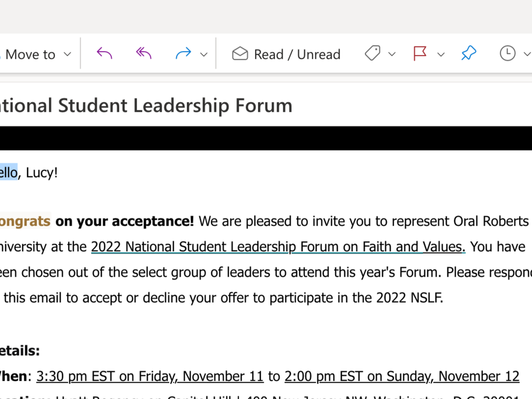Image resolution: width=532 pixels, height=399 pixels.
Task: Click the 2:00 pm EST Sunday, November 12 link
Action: [402, 376]
